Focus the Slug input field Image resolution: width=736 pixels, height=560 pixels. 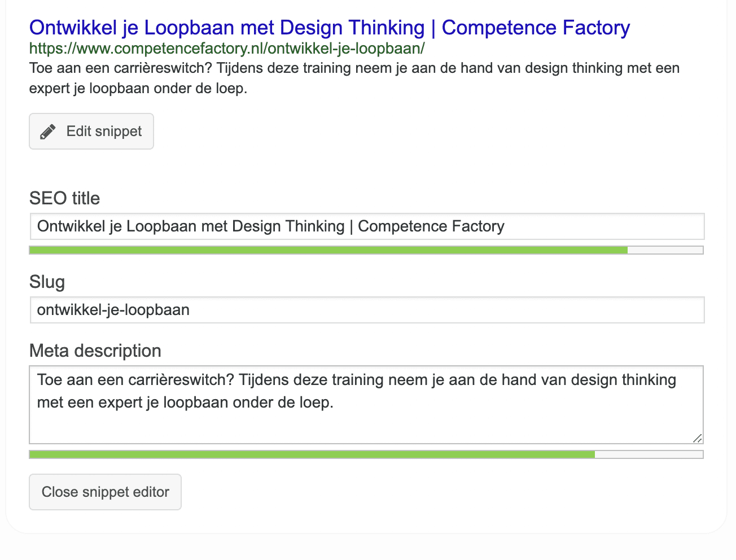[367, 310]
